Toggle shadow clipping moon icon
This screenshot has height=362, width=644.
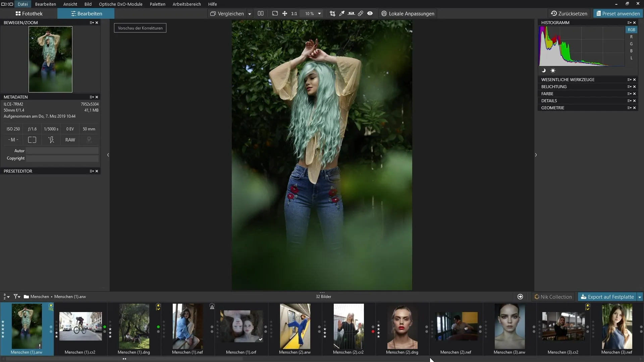pos(543,70)
